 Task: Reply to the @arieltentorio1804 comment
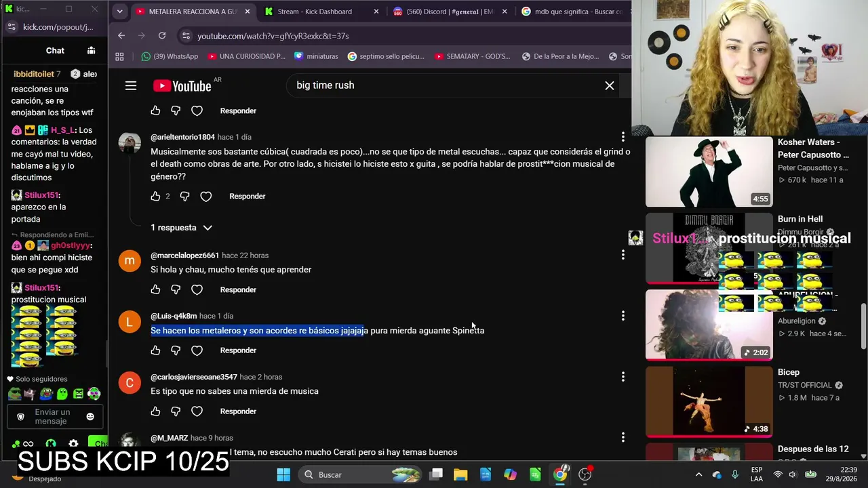tap(248, 196)
